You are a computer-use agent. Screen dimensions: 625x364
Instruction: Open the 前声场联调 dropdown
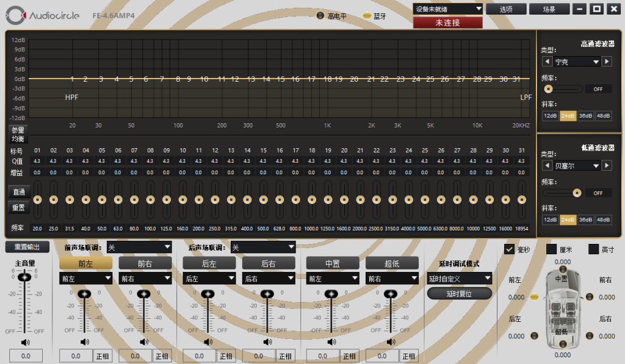click(x=139, y=248)
